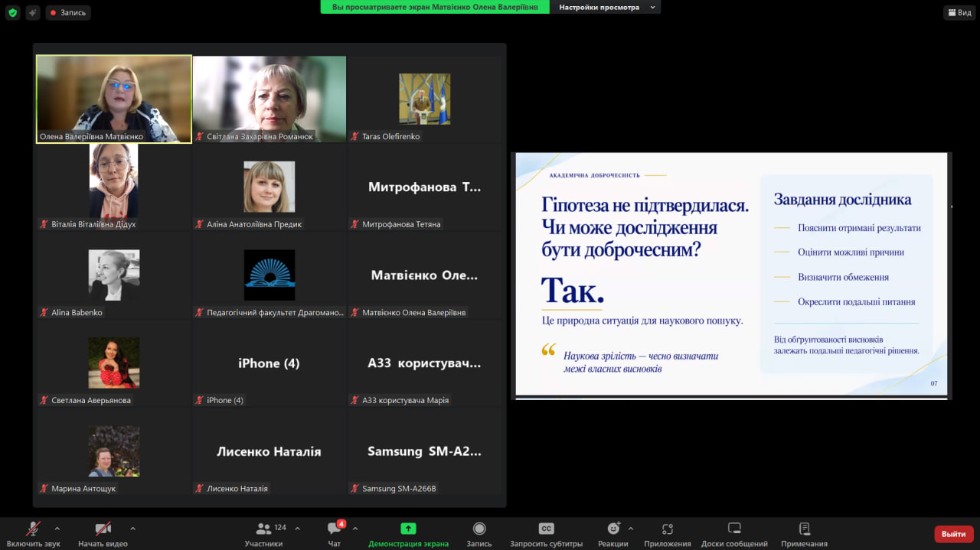Open the 'Приложения' apps panel
Screen dimensions: 980x550
[x=668, y=534]
